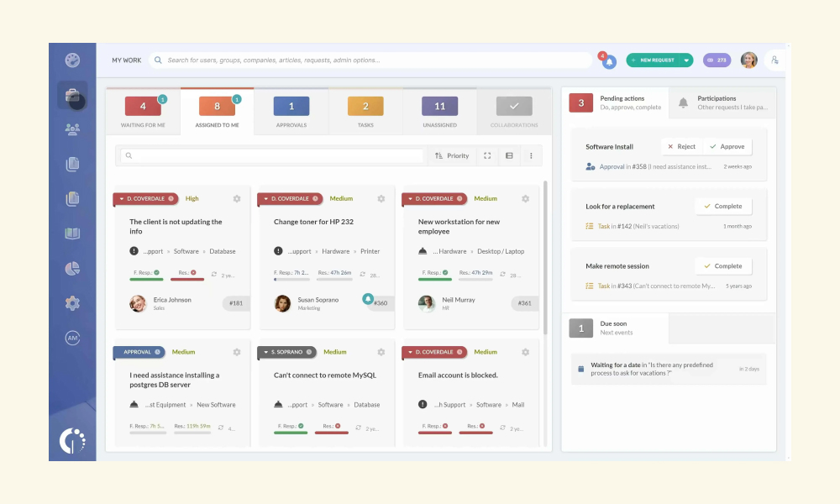Open the Due soon section header
The width and height of the screenshot is (840, 504).
click(615, 328)
